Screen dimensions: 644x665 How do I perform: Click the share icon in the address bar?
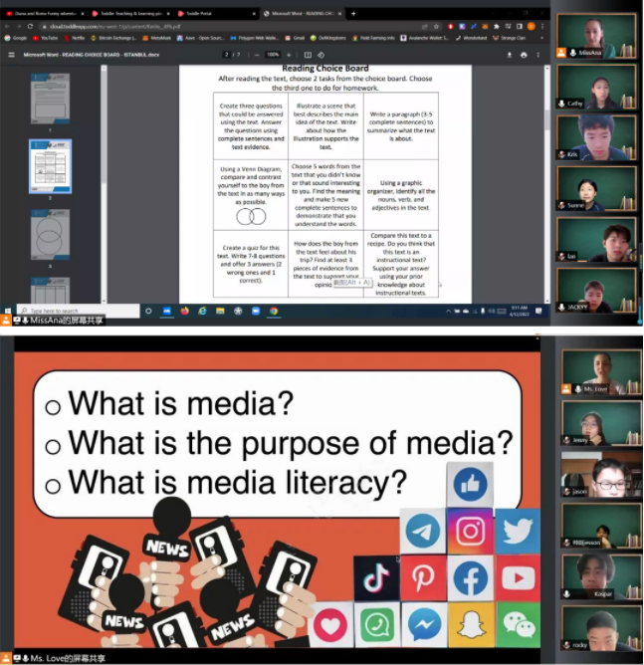(424, 26)
